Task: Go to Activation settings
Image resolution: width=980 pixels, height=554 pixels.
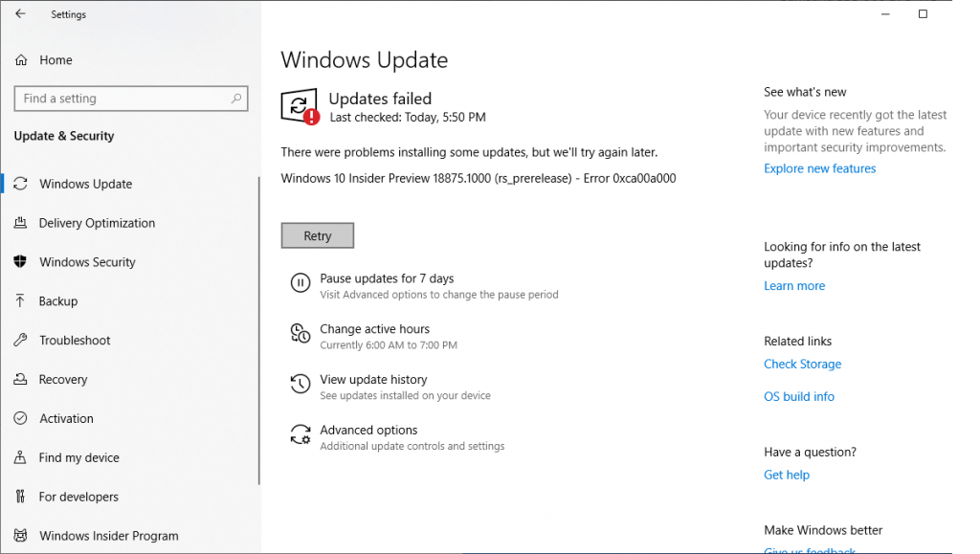Action: tap(66, 419)
